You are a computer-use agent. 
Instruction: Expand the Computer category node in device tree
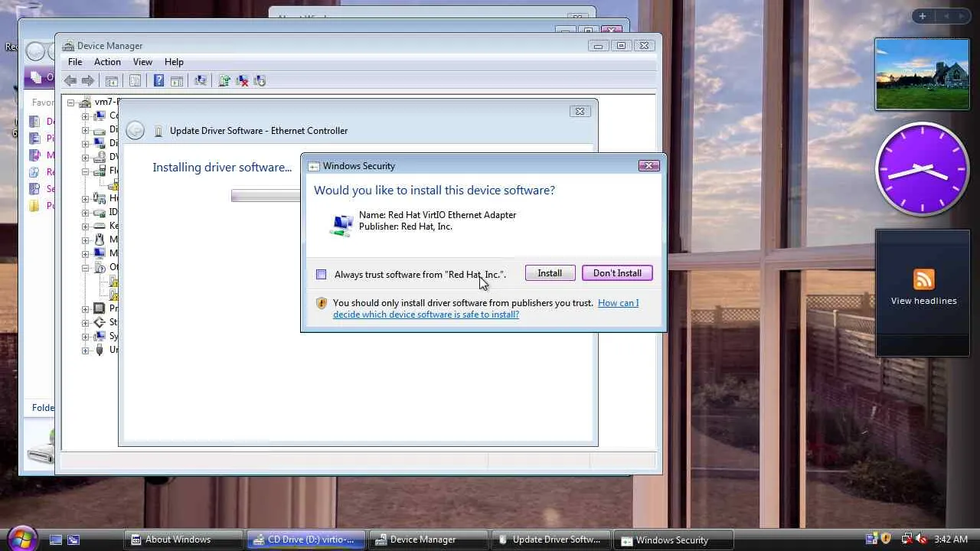coord(86,116)
